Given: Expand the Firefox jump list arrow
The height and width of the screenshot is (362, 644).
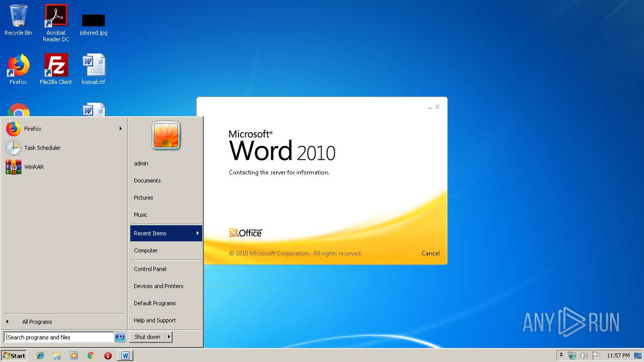Looking at the screenshot, I should (120, 129).
